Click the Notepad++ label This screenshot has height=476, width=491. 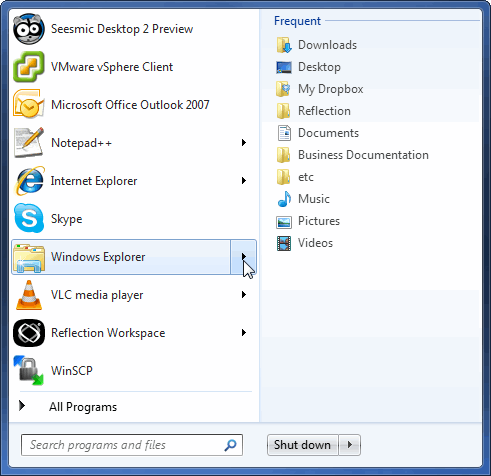pyautogui.click(x=81, y=143)
